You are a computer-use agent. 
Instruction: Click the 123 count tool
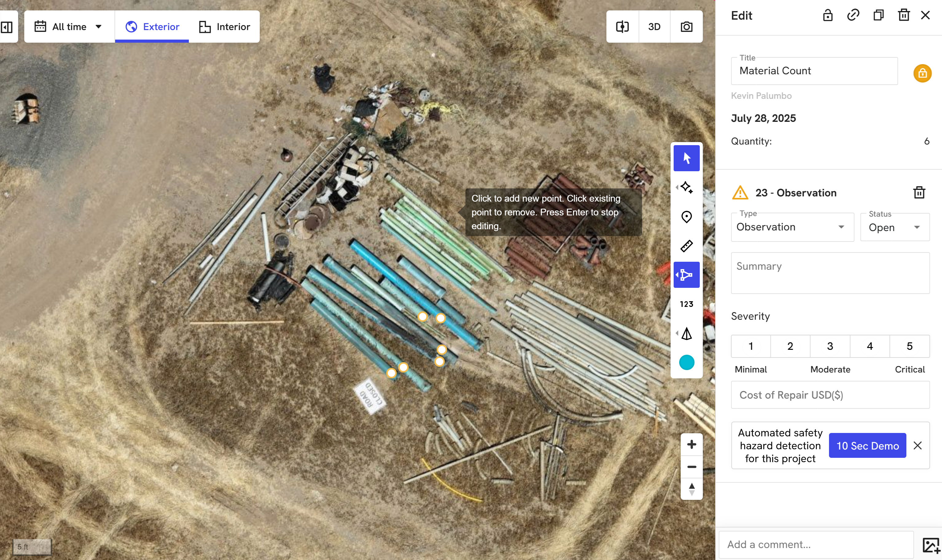[686, 304]
